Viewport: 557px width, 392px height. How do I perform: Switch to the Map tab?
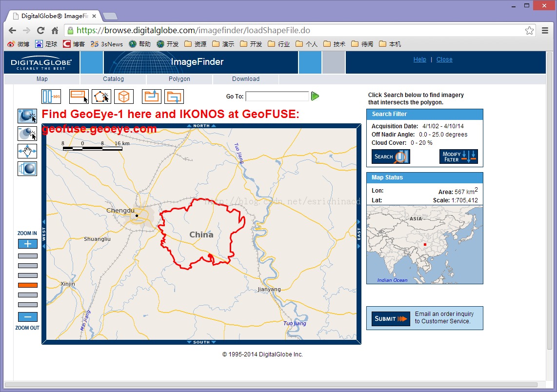[x=42, y=79]
